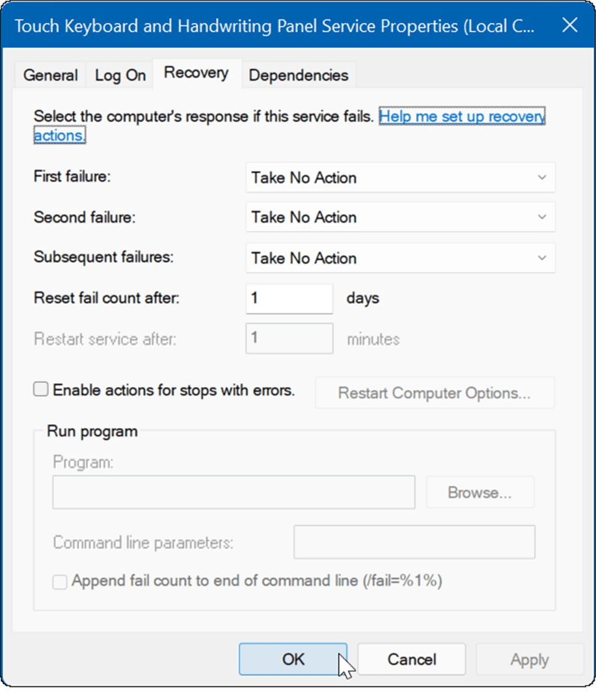Select the Recovery tab
596x700 pixels.
click(x=196, y=73)
